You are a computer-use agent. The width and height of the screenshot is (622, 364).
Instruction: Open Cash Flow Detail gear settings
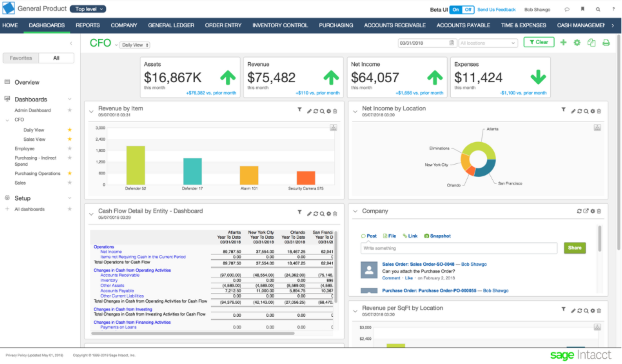(x=328, y=214)
